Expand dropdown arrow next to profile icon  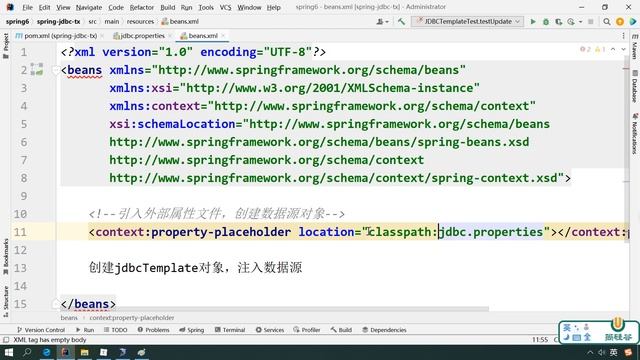tap(580, 22)
